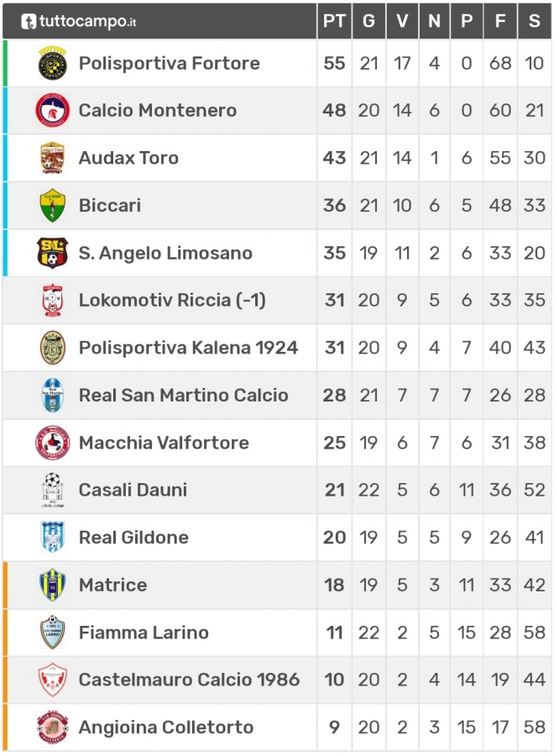Open the Polisportiva Fortore team crest
This screenshot has height=756, width=559.
[x=52, y=63]
